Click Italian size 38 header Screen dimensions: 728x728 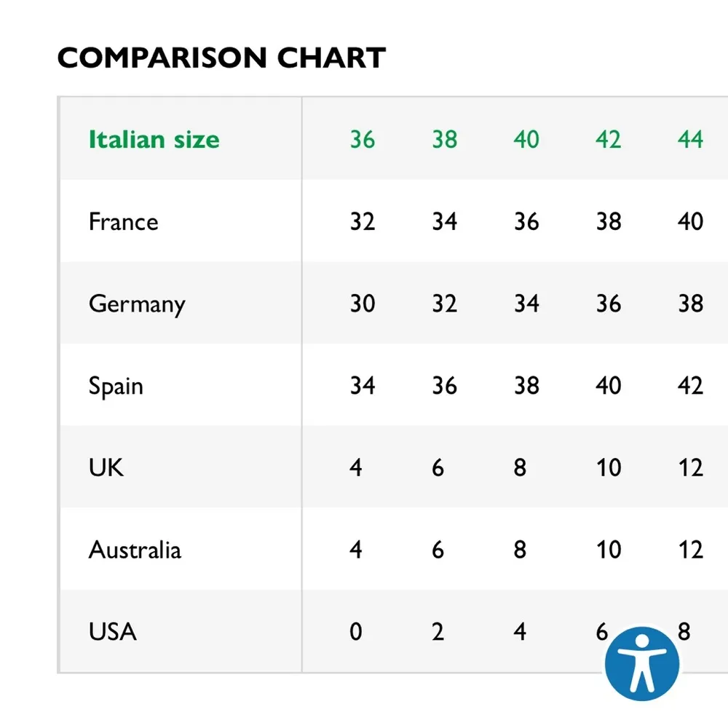coord(444,139)
